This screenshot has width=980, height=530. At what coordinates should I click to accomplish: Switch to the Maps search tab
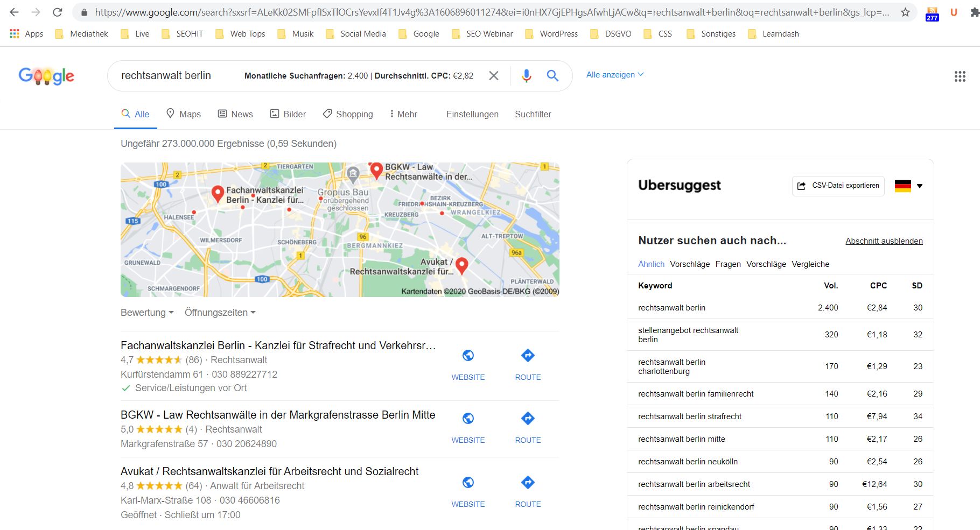coord(183,114)
